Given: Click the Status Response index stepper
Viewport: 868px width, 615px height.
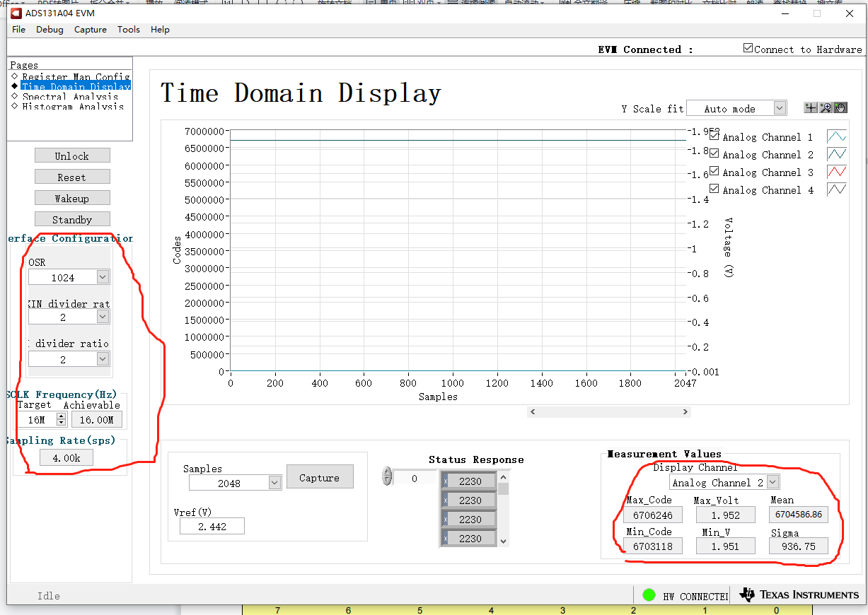Looking at the screenshot, I should [x=387, y=476].
